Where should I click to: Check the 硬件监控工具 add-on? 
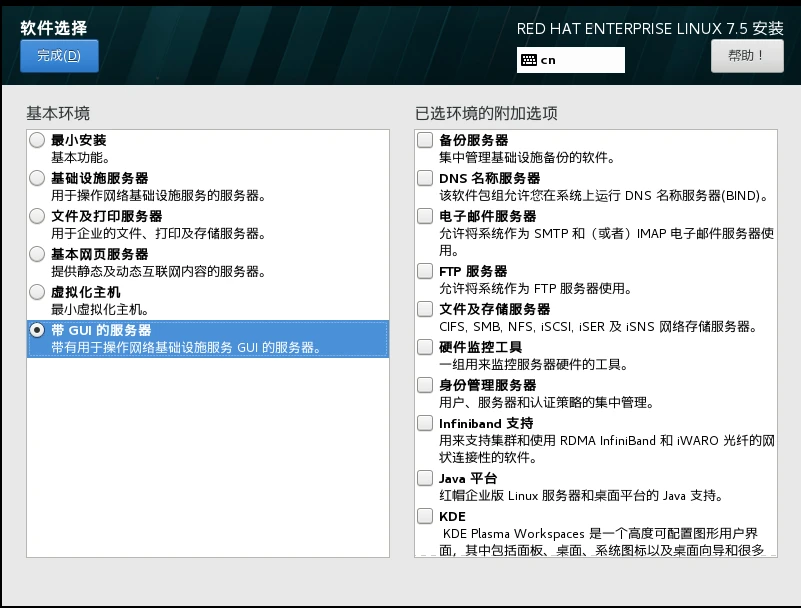[425, 347]
